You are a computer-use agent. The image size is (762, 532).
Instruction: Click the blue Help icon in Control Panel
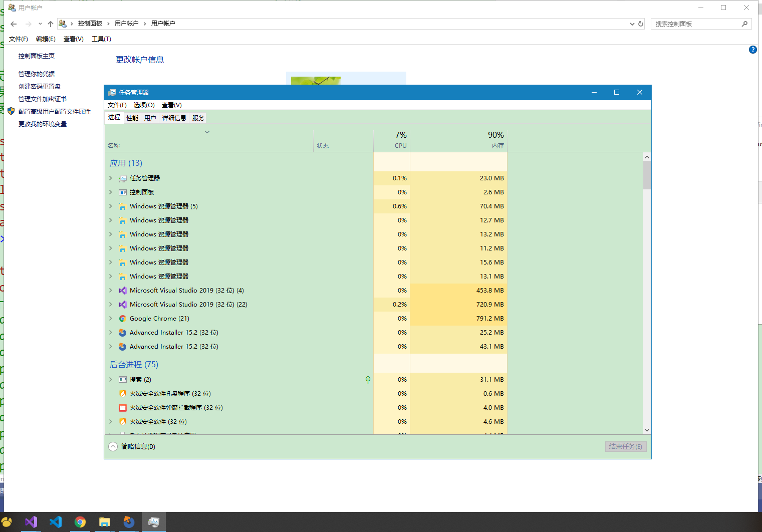click(752, 50)
